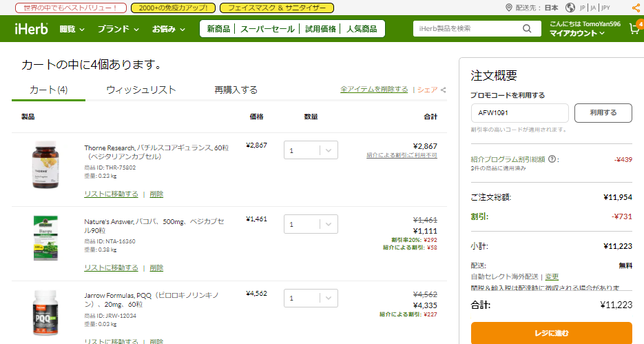Click the JP | JA | JPY region selector

tap(594, 8)
